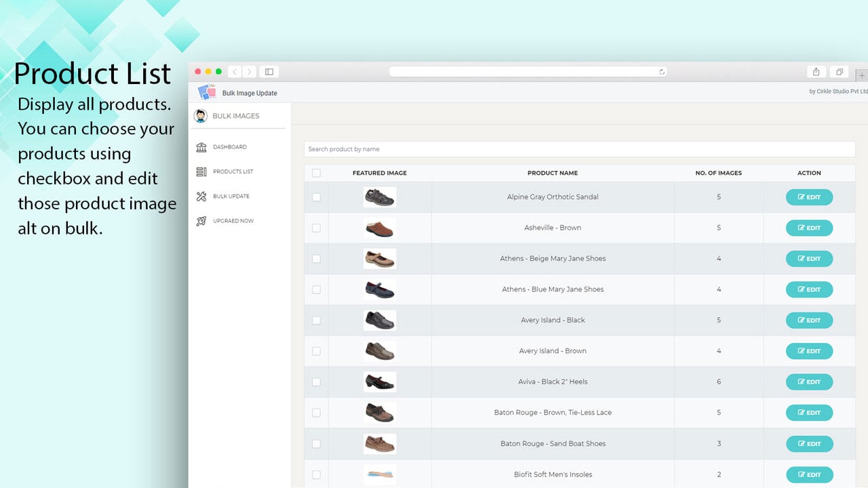Screen dimensions: 868x488
Task: Click the product name Alpine Gray Orthotic Sandal
Action: pos(553,197)
